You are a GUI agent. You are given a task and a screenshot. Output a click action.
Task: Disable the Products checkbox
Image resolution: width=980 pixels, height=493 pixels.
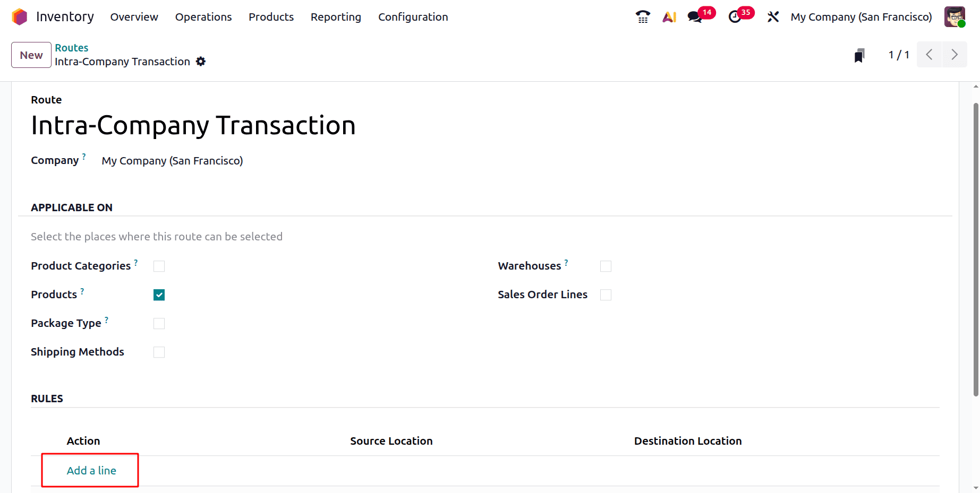pyautogui.click(x=159, y=295)
